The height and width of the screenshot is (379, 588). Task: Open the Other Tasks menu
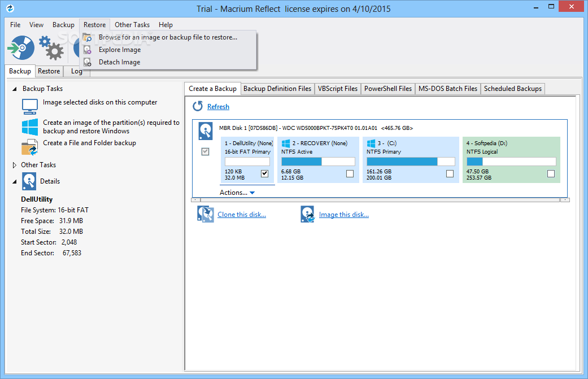tap(132, 25)
